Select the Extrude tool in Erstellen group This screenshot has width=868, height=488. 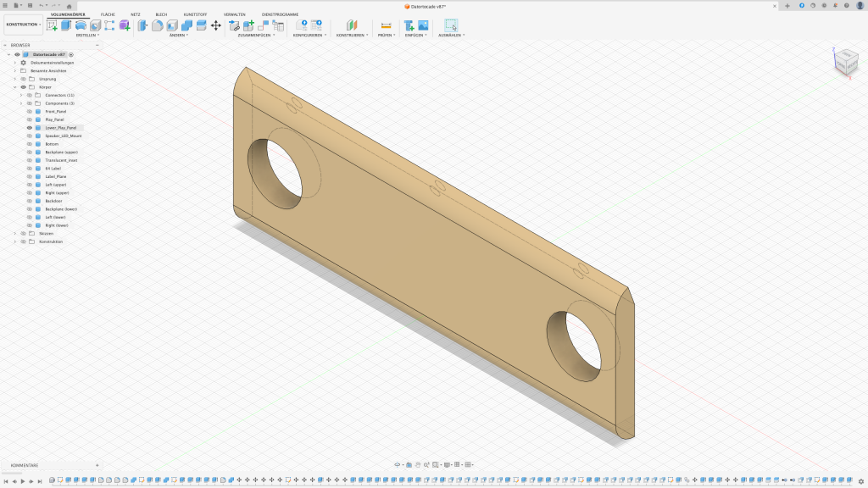[66, 25]
